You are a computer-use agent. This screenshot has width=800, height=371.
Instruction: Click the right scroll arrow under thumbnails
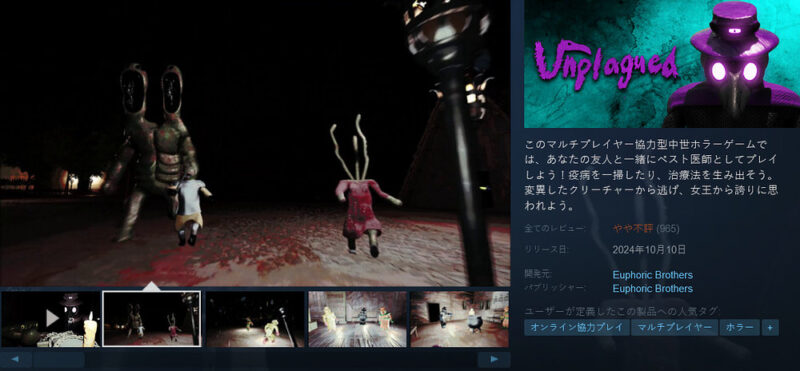[493, 360]
